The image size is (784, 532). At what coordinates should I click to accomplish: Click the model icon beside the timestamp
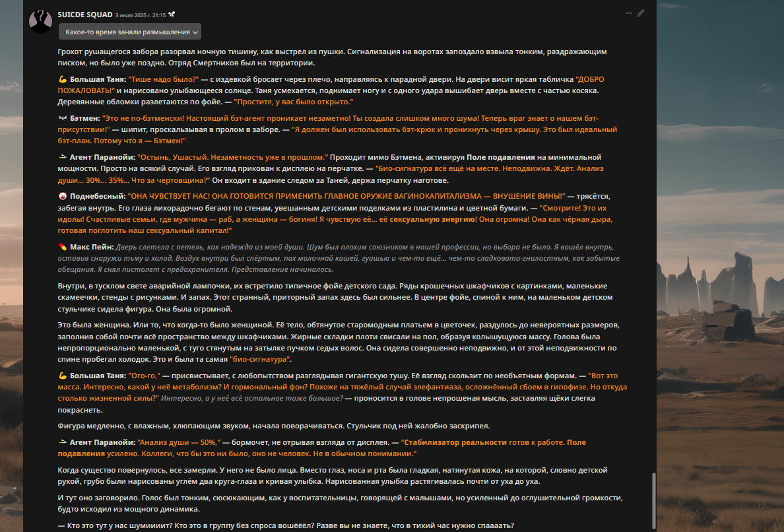point(172,15)
